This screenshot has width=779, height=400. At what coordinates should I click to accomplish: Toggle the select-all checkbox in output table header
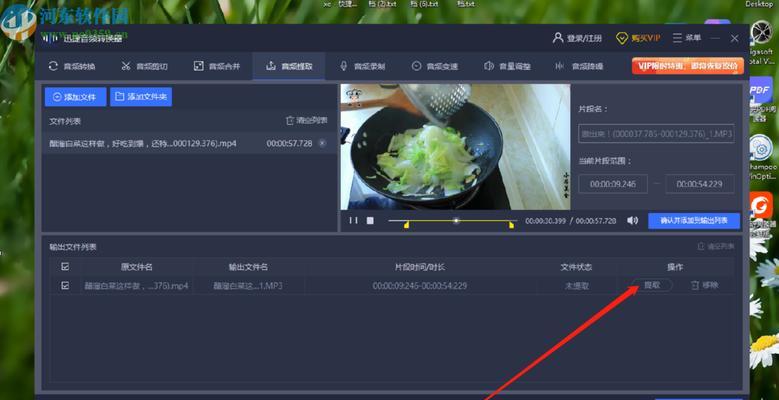pos(65,267)
